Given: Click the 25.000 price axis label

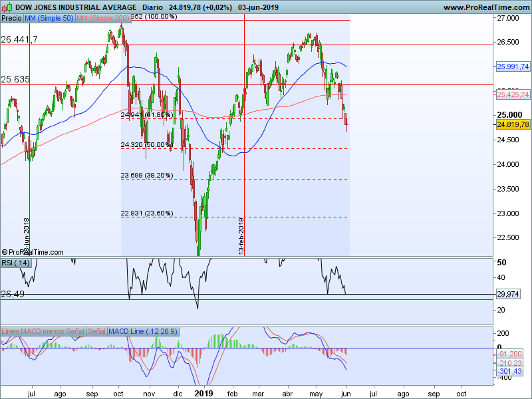Looking at the screenshot, I should point(509,114).
